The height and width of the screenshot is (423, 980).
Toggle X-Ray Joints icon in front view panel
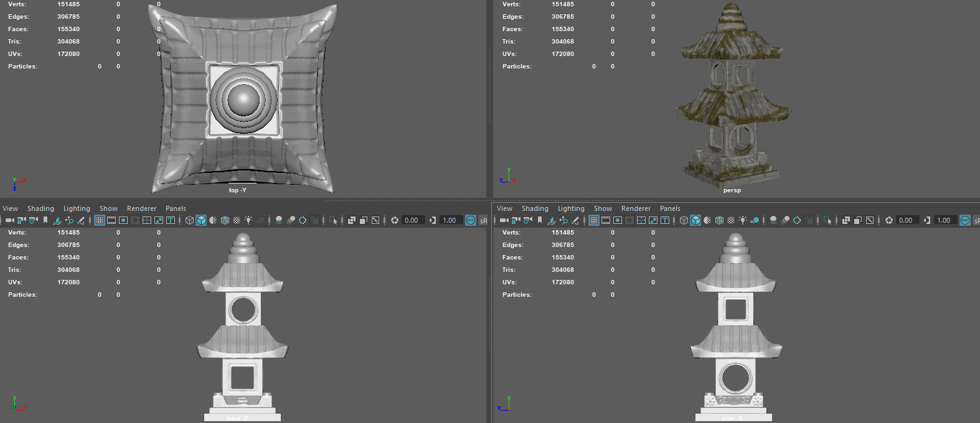pos(375,220)
